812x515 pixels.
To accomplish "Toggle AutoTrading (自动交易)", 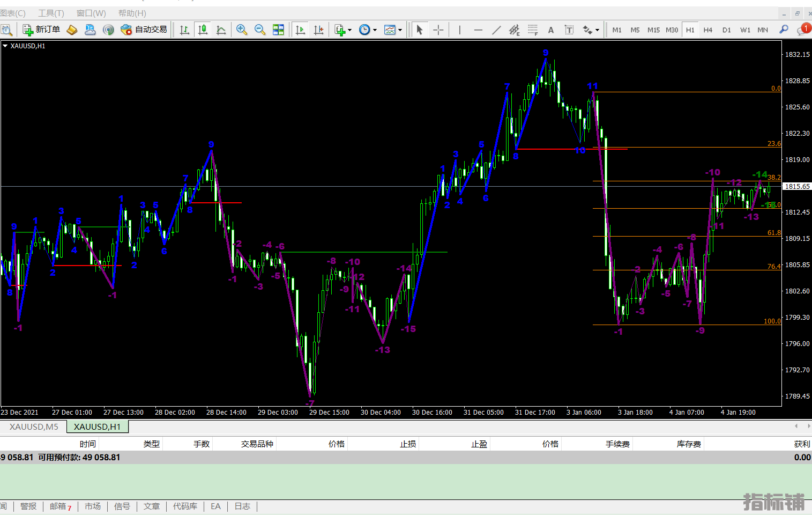I will pos(144,30).
